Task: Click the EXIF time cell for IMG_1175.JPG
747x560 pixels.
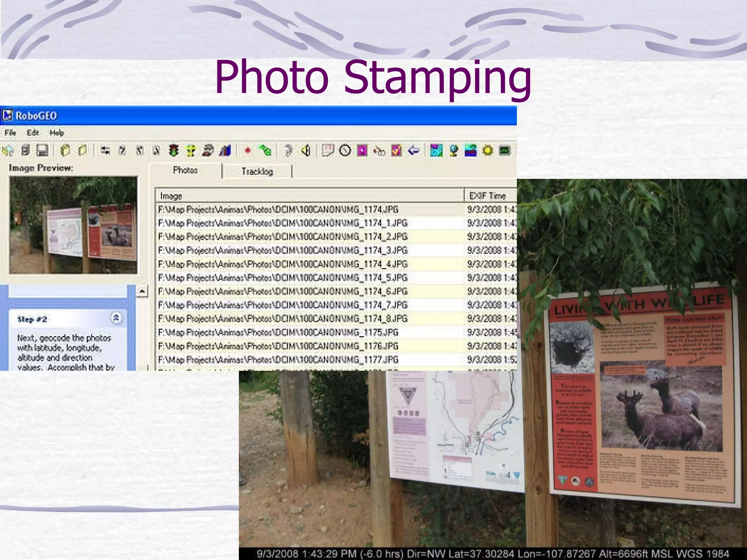Action: tap(491, 332)
